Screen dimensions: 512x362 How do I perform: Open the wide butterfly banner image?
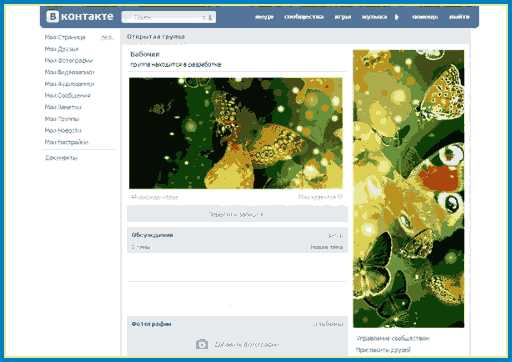tap(236, 133)
